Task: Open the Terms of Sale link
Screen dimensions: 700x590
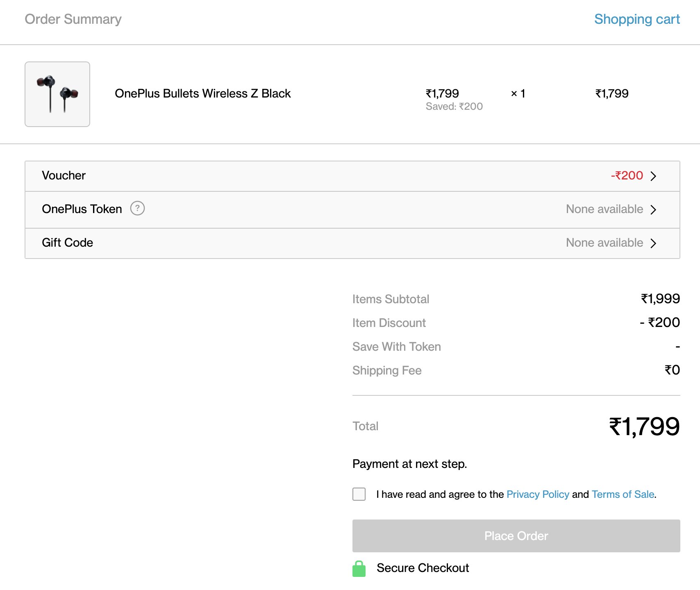Action: [623, 494]
